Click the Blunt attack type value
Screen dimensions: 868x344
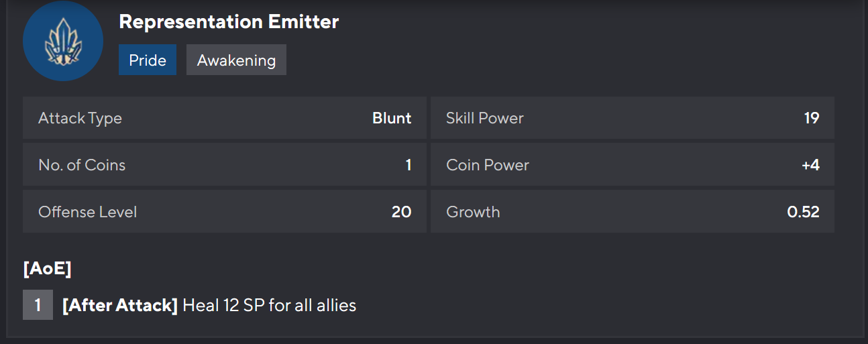point(392,118)
